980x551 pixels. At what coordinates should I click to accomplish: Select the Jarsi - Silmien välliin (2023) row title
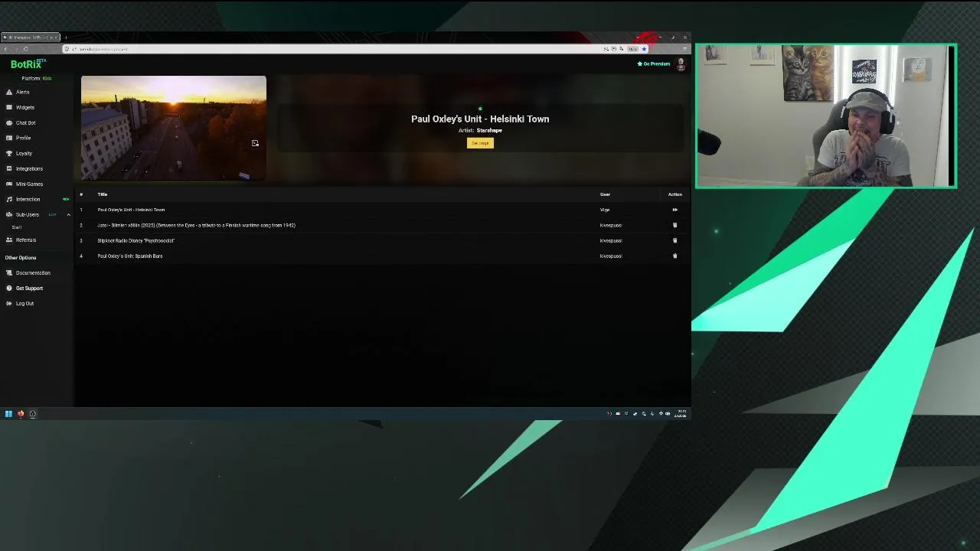[x=196, y=225]
